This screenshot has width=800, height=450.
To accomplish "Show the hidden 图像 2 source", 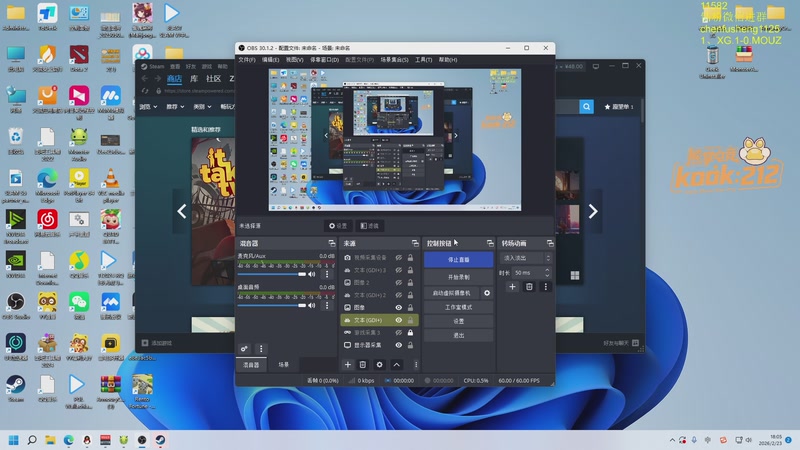I will coord(398,283).
